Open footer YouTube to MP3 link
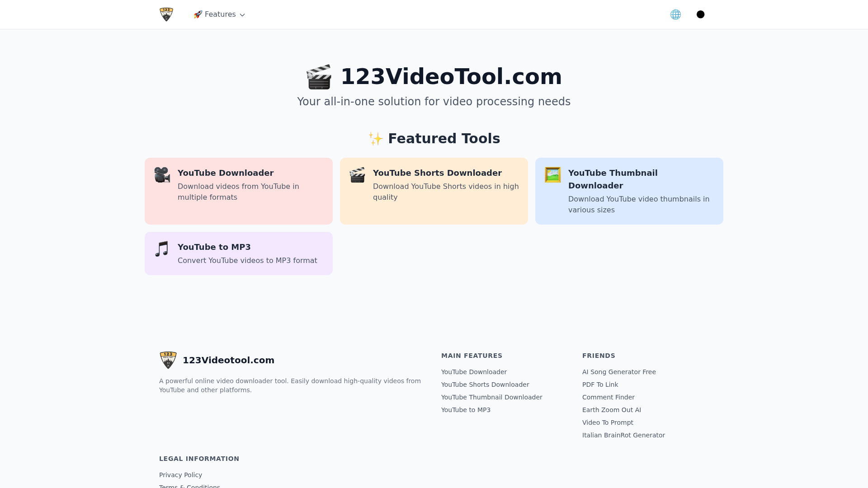Screen dimensions: 868x488 466,410
